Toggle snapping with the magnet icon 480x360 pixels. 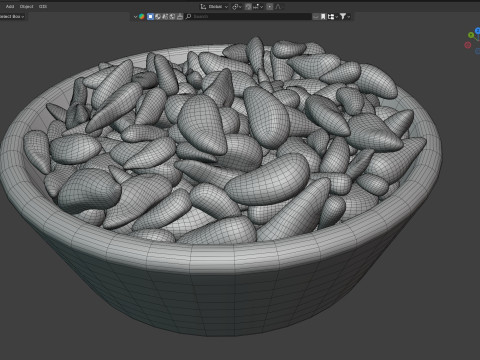pyautogui.click(x=248, y=6)
